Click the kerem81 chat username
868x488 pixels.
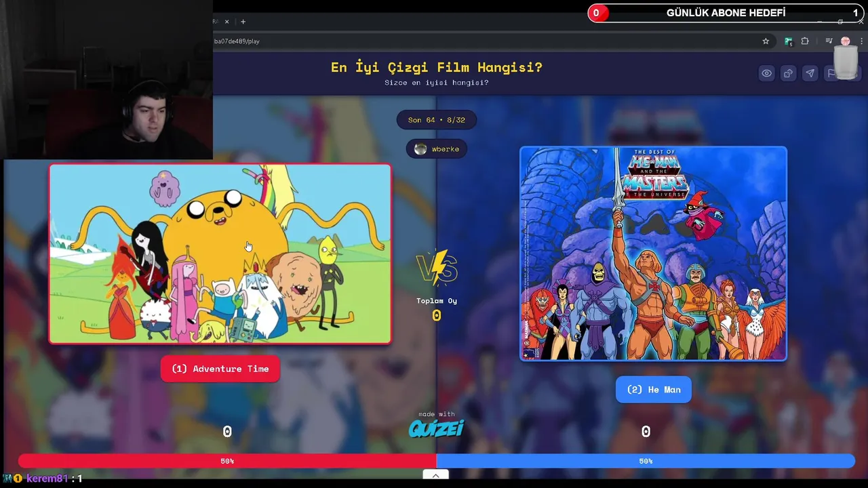tap(47, 479)
